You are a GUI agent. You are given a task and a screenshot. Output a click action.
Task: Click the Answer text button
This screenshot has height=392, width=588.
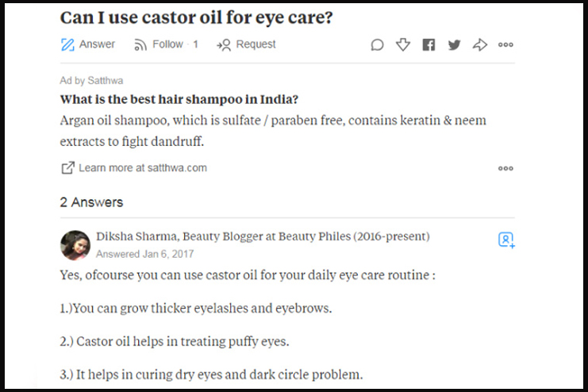[97, 44]
